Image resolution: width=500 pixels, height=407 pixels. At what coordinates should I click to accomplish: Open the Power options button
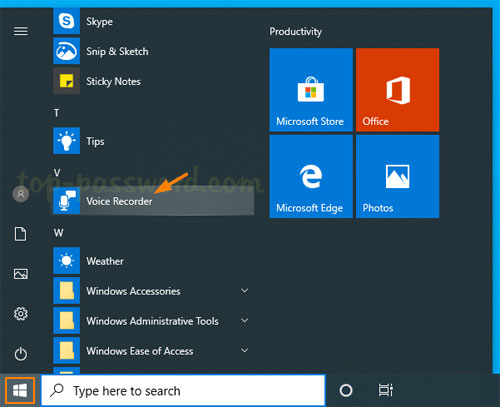[x=21, y=354]
